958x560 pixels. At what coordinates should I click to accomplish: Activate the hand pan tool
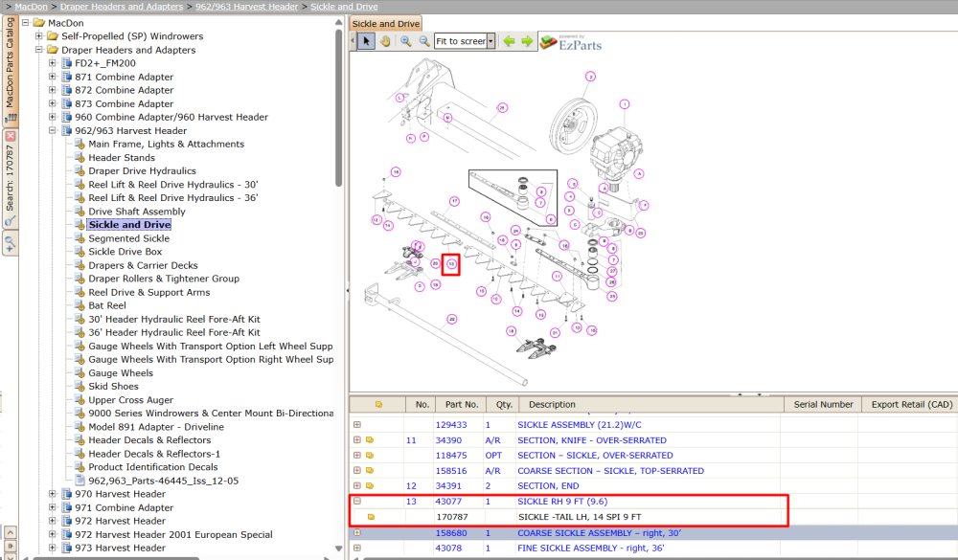click(x=385, y=41)
